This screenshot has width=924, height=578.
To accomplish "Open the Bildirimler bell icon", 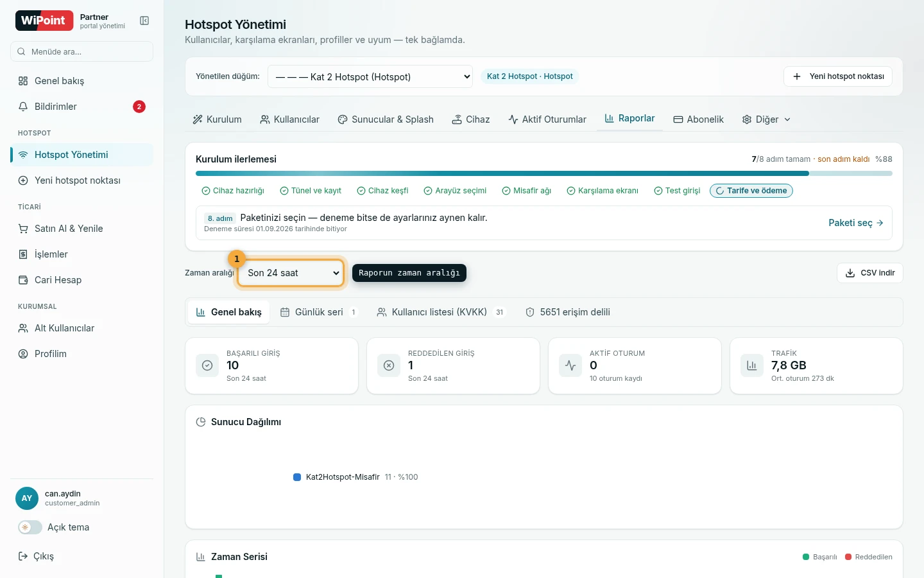I will pyautogui.click(x=23, y=107).
